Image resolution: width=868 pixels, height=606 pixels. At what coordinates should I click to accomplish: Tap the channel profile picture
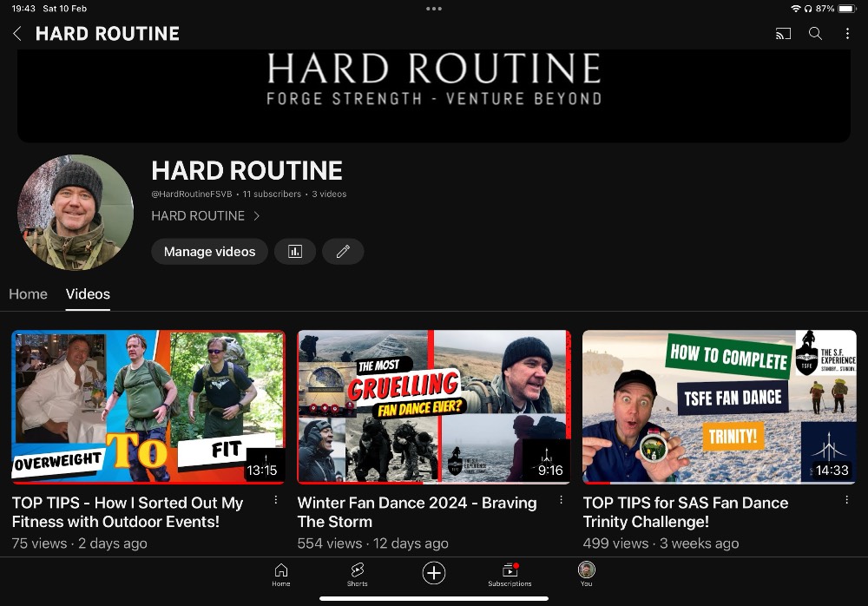76,213
